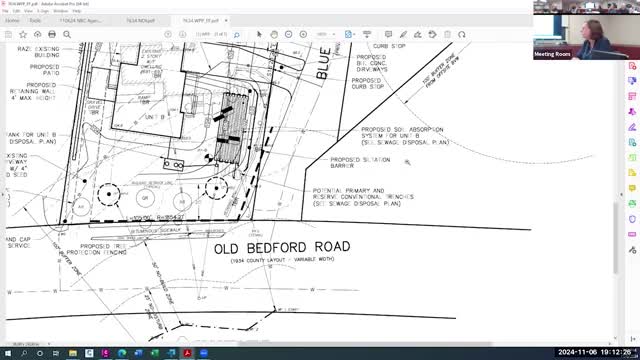
Task: Open Organize Pages tool in right sidebar
Action: point(632,96)
